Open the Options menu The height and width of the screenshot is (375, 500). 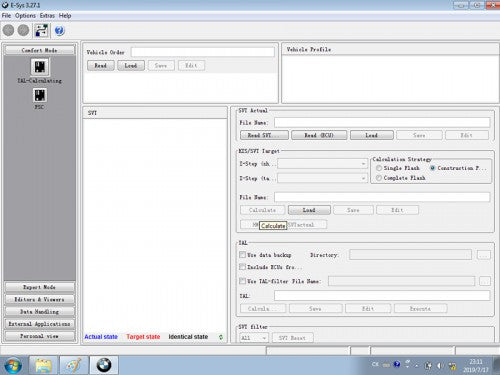tap(25, 16)
